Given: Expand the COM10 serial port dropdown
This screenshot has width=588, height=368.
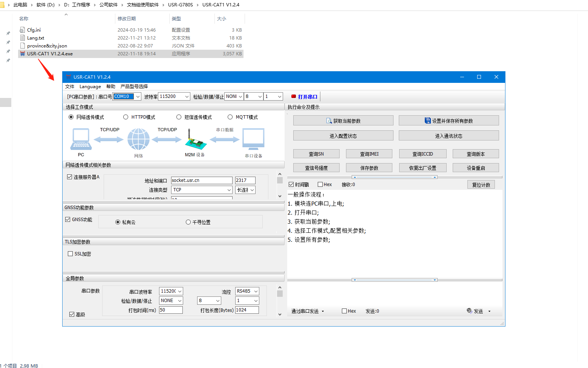Looking at the screenshot, I should (138, 96).
